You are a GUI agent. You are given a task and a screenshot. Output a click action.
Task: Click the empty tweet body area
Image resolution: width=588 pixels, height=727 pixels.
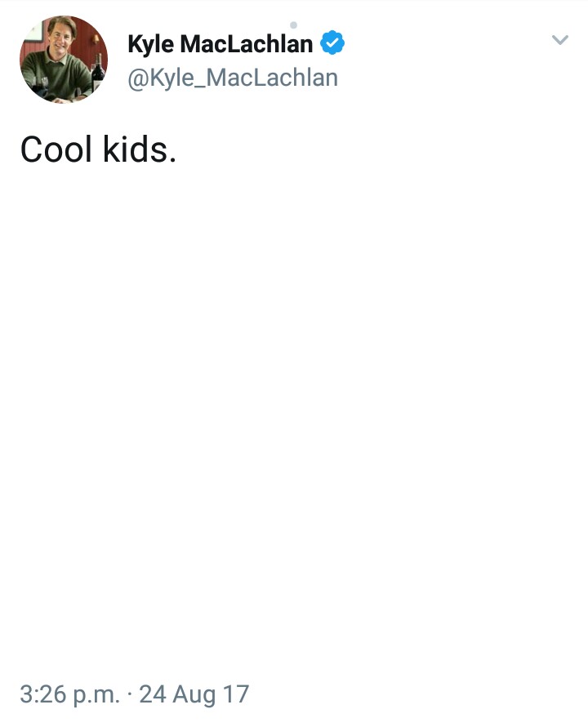click(x=294, y=417)
